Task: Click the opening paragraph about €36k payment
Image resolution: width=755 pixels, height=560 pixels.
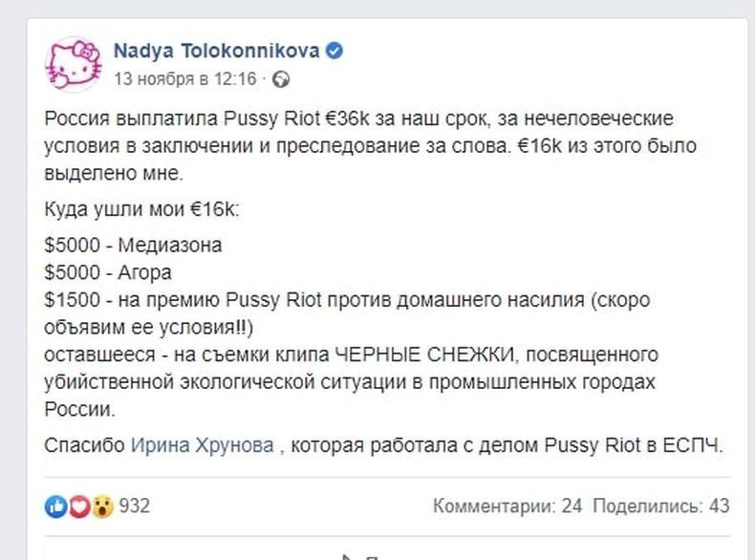Action: coord(370,146)
